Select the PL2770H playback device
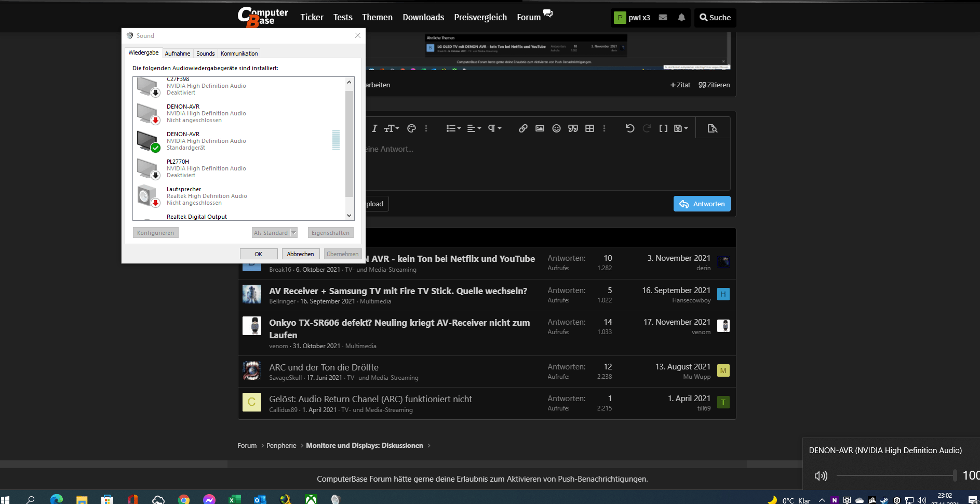This screenshot has width=980, height=504. tap(240, 168)
